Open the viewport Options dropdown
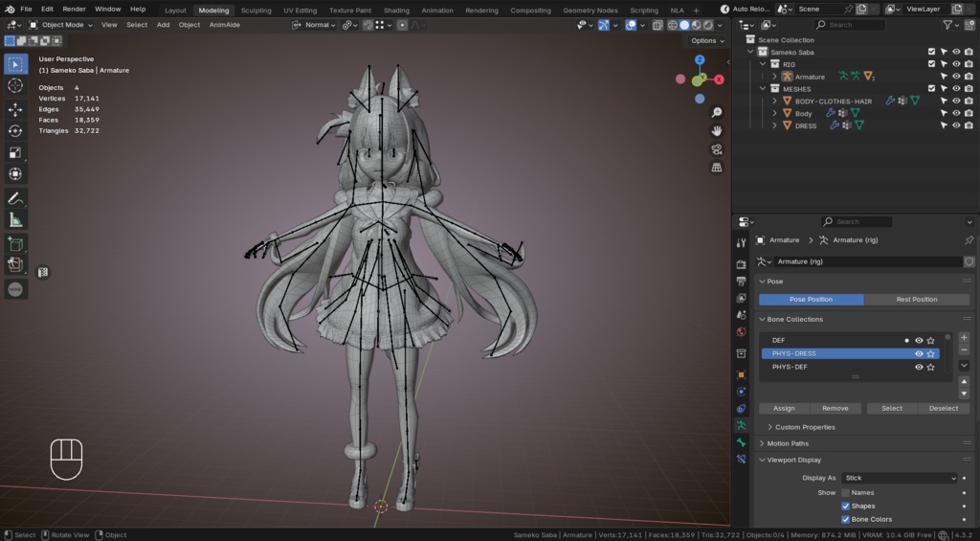This screenshot has height=541, width=980. [707, 40]
